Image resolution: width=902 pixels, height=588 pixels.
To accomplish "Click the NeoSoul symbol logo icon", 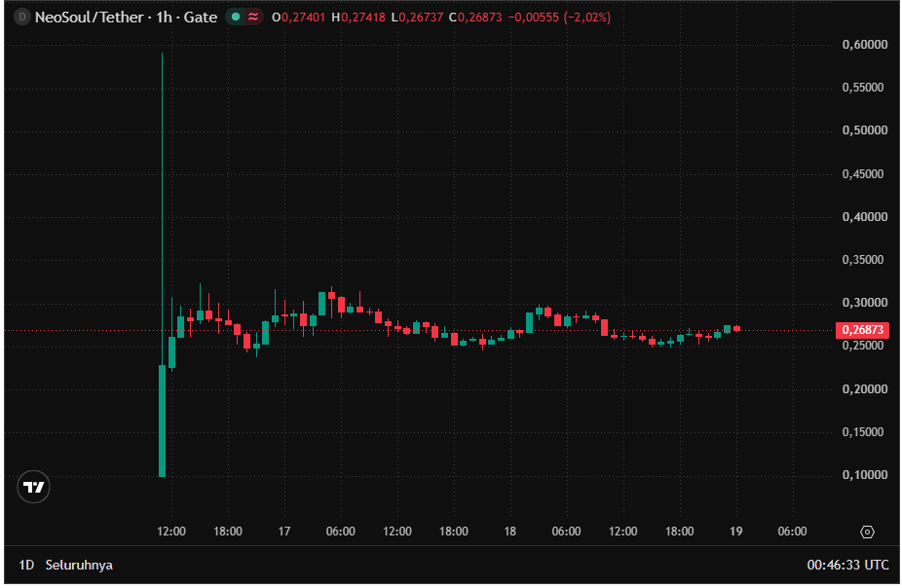I will [x=21, y=18].
